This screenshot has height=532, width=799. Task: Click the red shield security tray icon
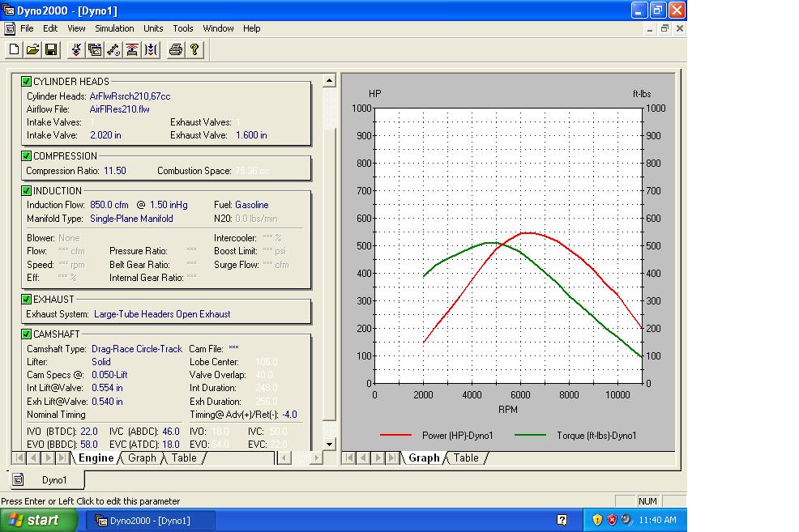[x=612, y=520]
